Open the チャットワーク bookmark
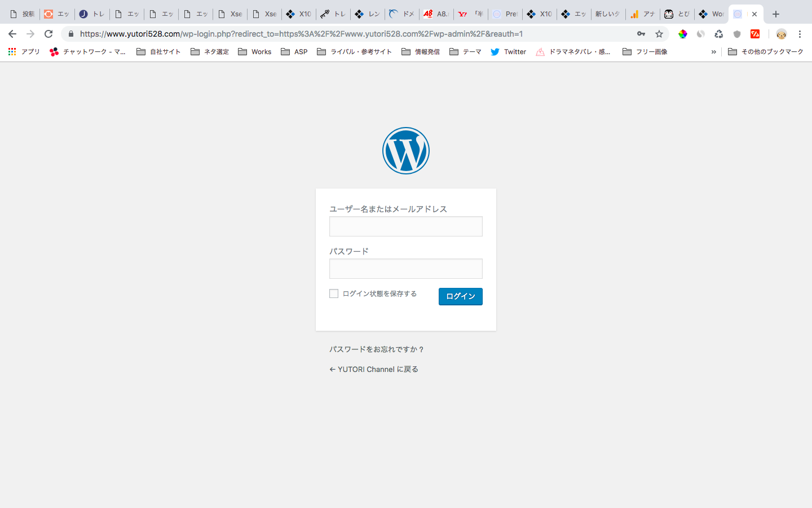Viewport: 812px width, 508px height. pos(88,52)
